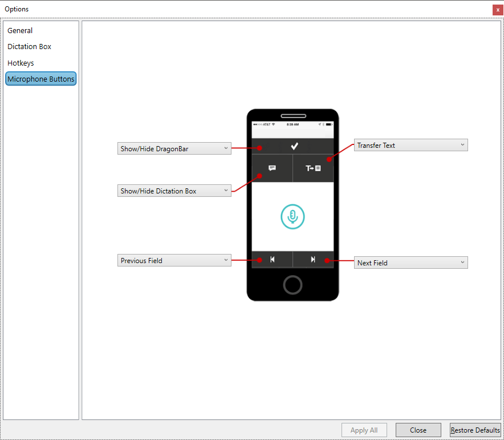Click the Close button
This screenshot has height=440, width=504.
(x=418, y=430)
